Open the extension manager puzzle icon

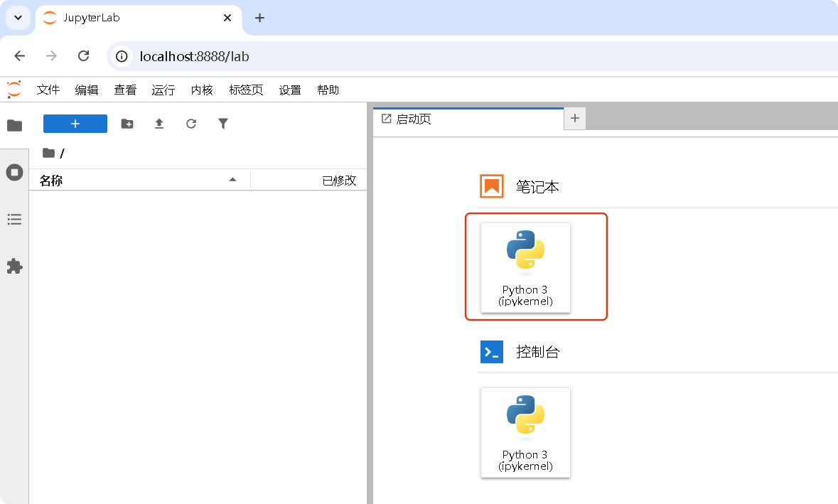coord(14,266)
